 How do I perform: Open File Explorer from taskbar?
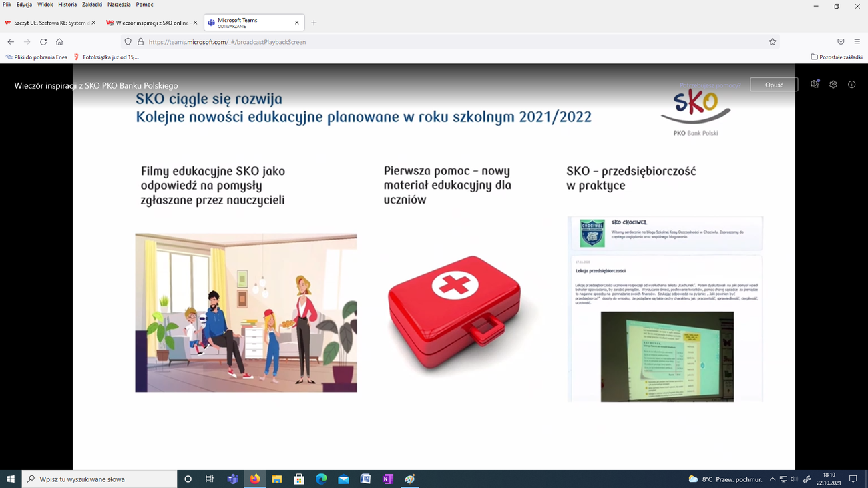coord(276,479)
